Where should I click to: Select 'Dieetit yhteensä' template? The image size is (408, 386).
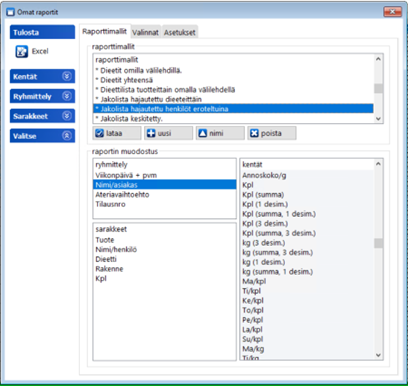point(233,80)
